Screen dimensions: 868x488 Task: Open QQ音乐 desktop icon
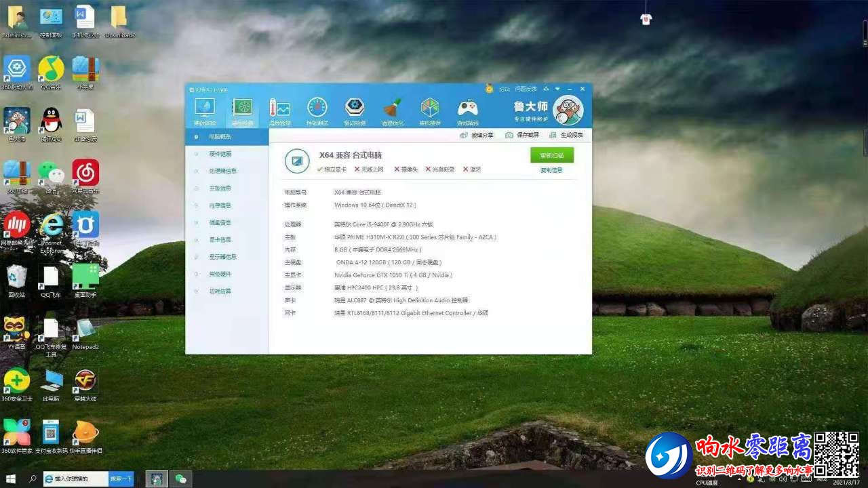click(51, 73)
